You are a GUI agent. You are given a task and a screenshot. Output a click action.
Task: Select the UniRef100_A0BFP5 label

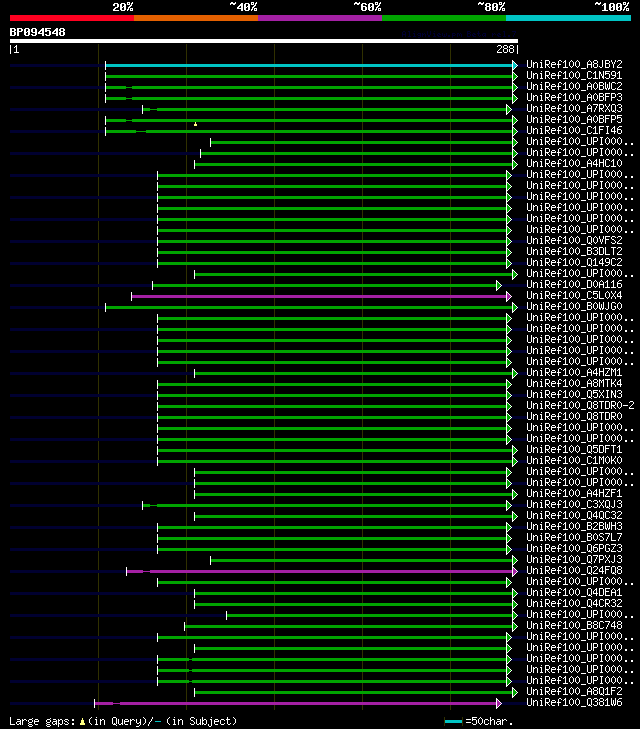point(574,119)
